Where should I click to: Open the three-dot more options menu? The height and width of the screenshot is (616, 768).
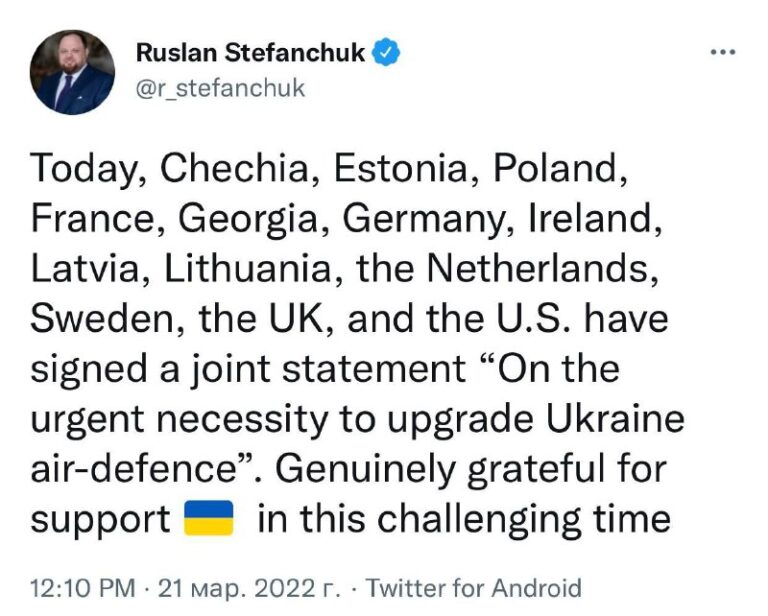point(723,52)
